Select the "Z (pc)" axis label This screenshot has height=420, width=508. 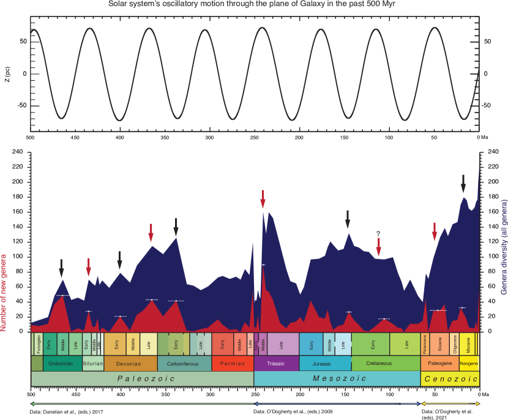tap(7, 74)
